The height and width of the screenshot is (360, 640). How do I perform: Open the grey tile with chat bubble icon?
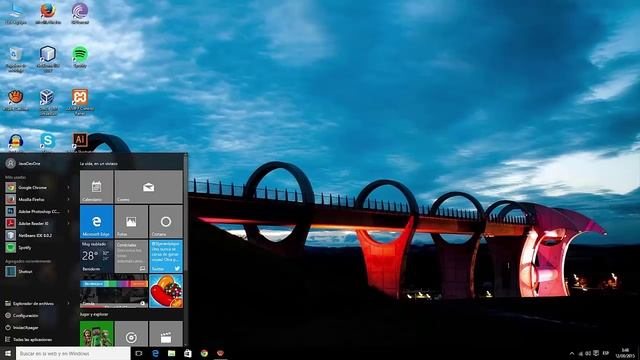(131, 256)
